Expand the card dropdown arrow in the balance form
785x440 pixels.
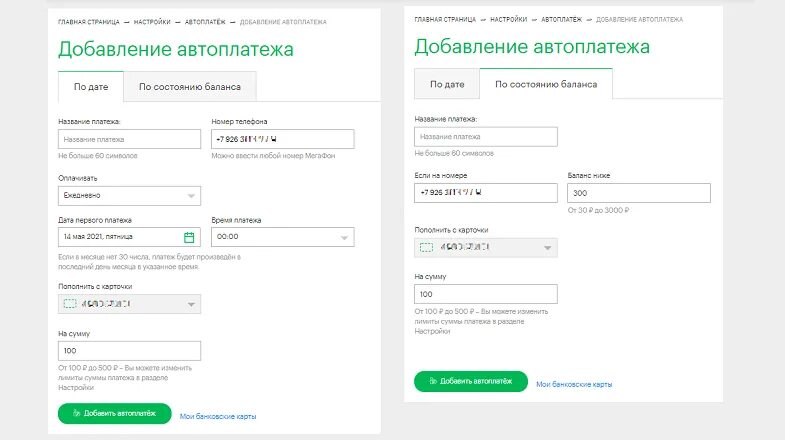tap(547, 248)
